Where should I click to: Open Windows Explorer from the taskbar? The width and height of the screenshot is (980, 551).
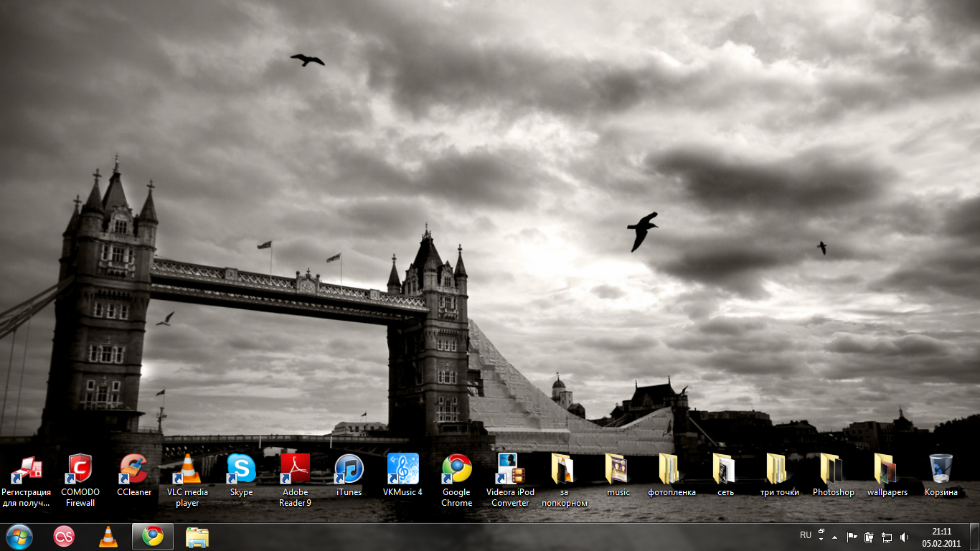[197, 537]
